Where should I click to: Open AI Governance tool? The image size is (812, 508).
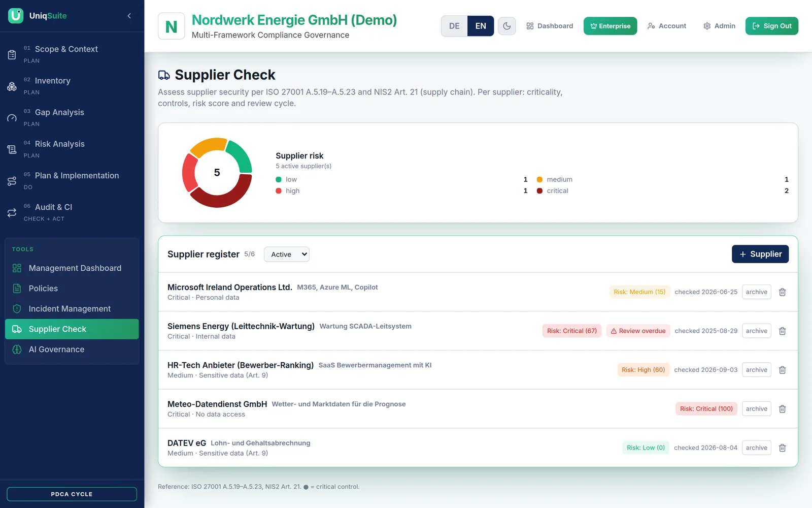tap(72, 350)
